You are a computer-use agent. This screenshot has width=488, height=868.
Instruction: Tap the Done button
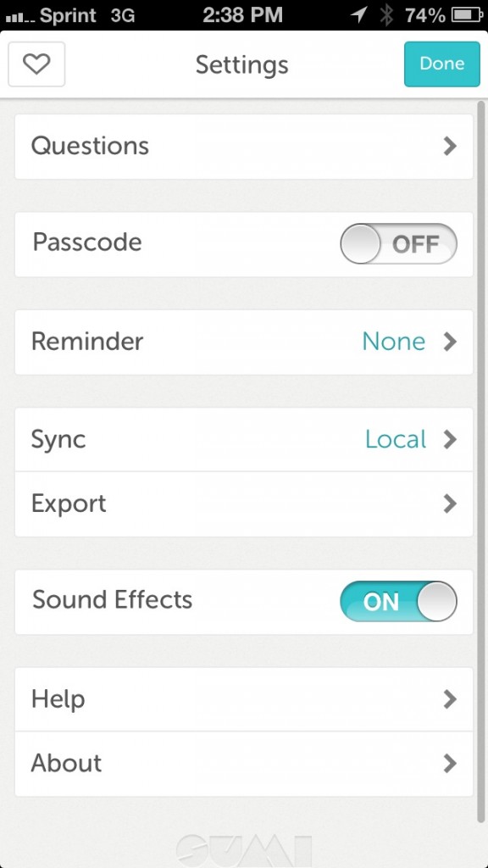click(x=441, y=64)
